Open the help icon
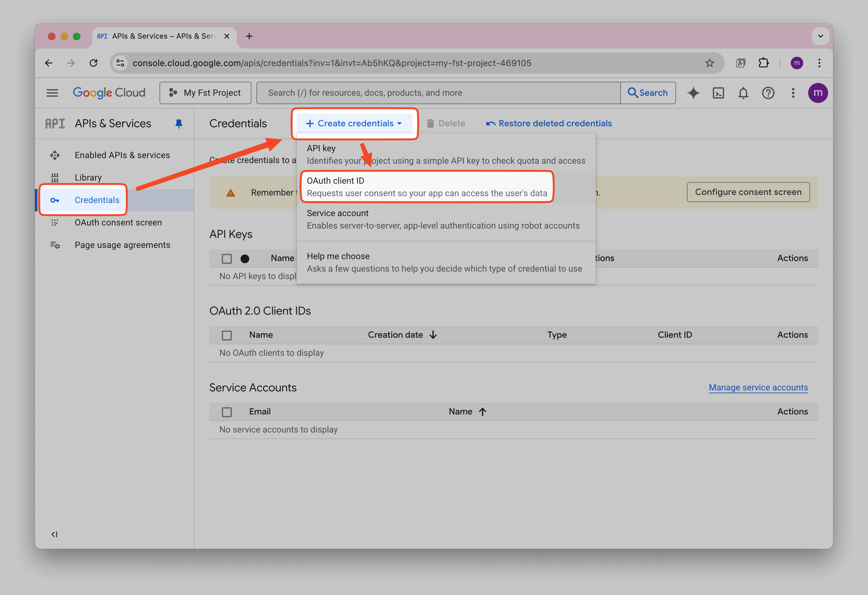This screenshot has width=868, height=595. point(768,93)
